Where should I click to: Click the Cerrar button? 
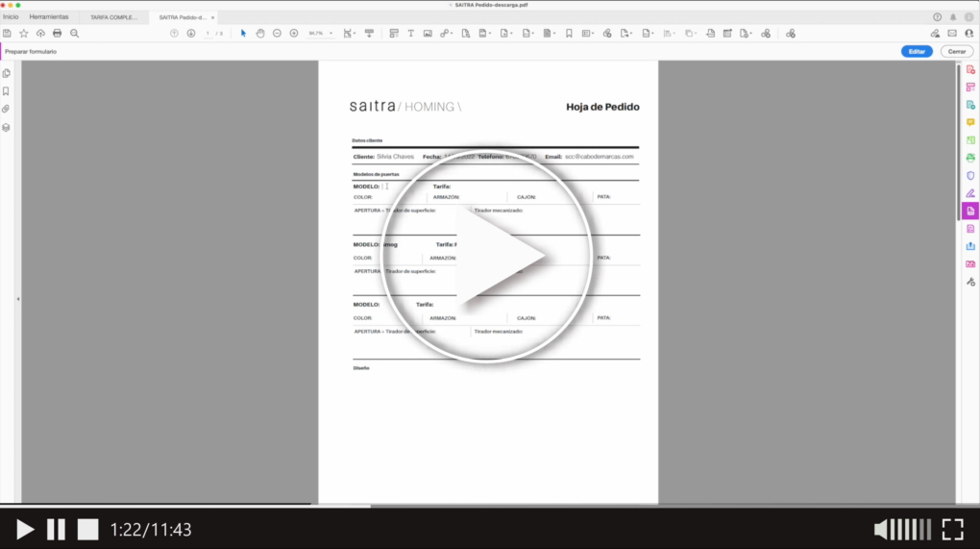pos(956,51)
